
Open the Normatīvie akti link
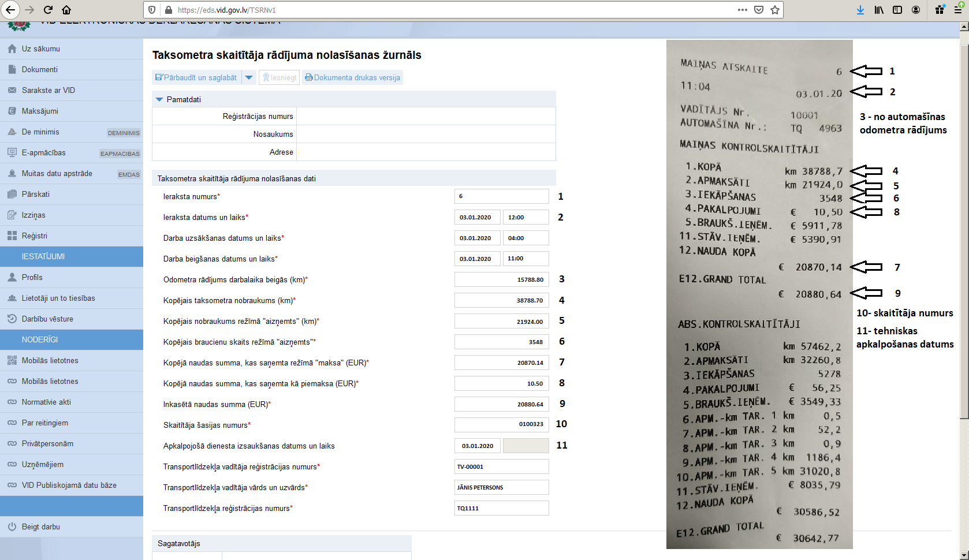click(46, 402)
